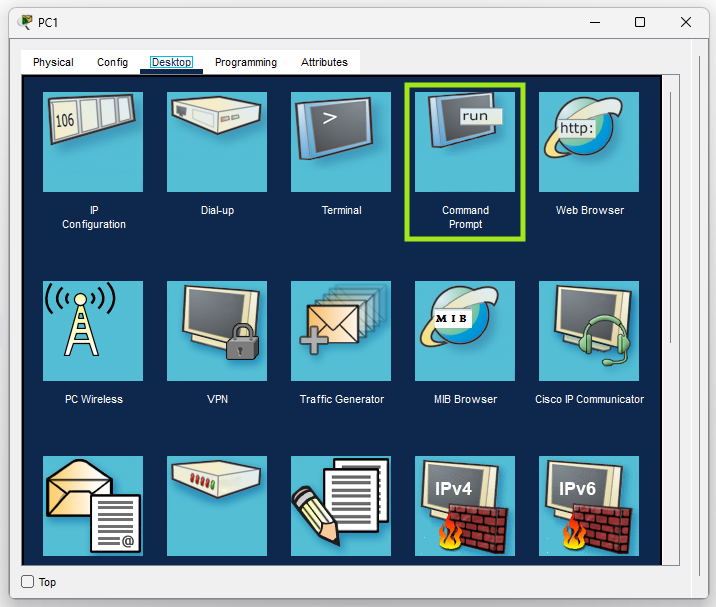Open the modem box icon in bottom row

(217, 506)
